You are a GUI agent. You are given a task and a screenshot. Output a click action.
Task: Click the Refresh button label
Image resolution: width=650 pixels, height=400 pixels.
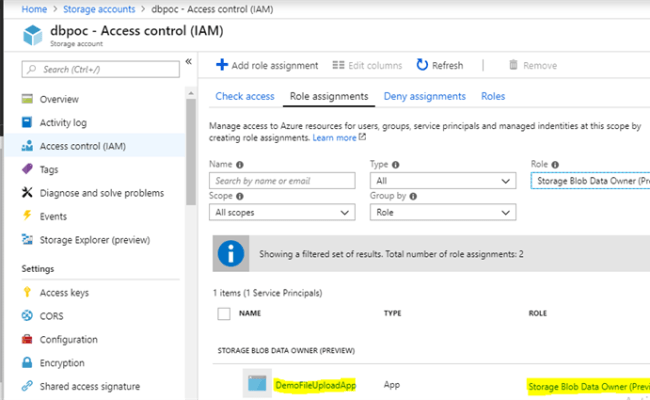pos(447,65)
